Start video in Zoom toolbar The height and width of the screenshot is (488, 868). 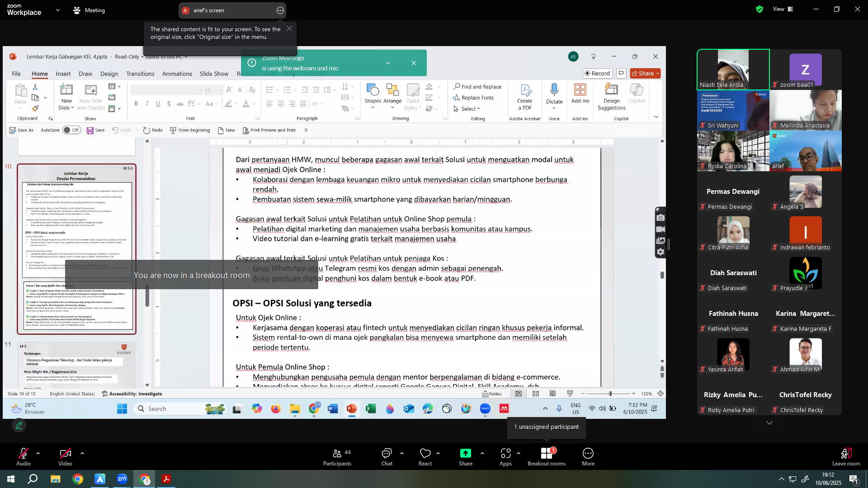click(65, 456)
